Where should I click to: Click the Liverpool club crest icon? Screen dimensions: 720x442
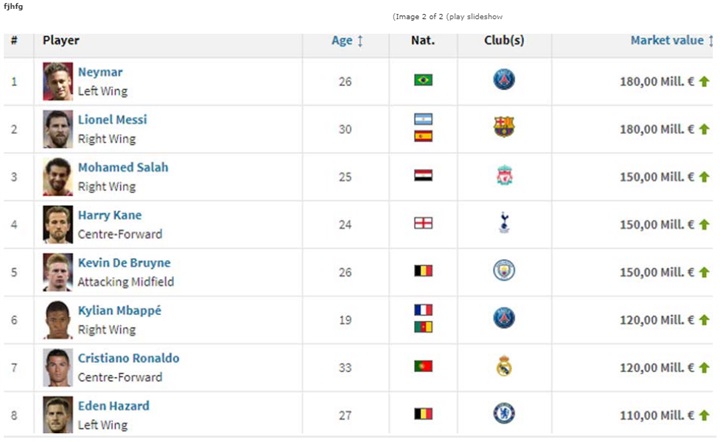coord(504,175)
